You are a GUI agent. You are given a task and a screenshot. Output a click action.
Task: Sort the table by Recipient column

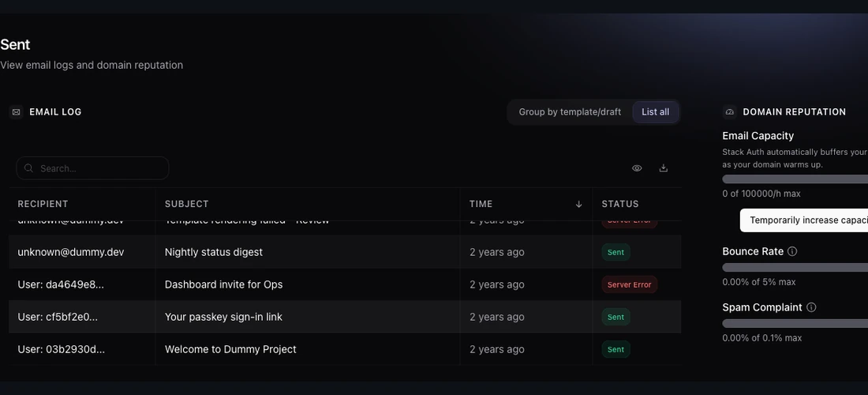click(43, 204)
